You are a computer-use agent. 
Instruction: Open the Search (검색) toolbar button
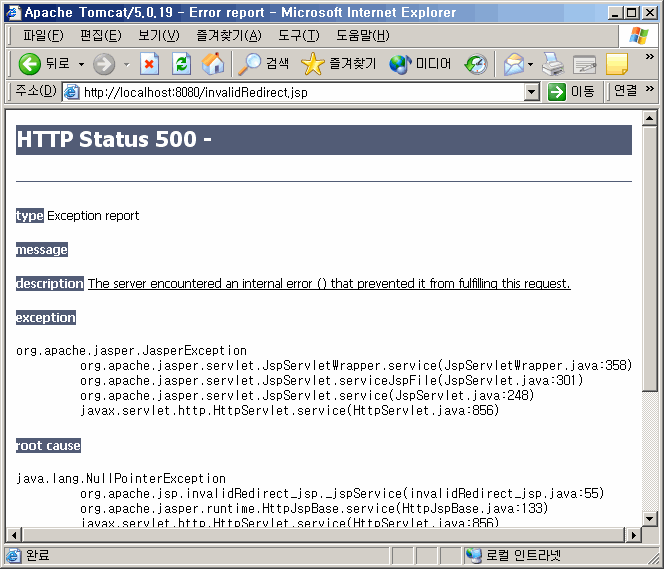(x=263, y=64)
